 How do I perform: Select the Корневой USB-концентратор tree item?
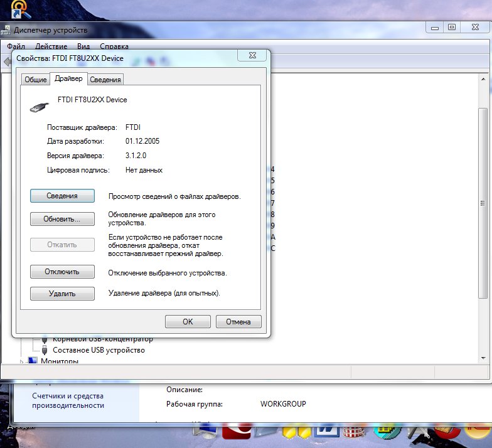pos(103,339)
